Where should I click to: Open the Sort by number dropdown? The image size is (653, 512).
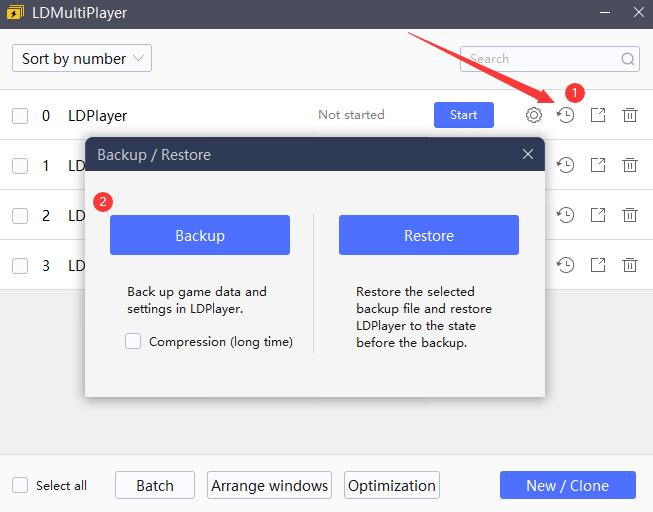82,58
